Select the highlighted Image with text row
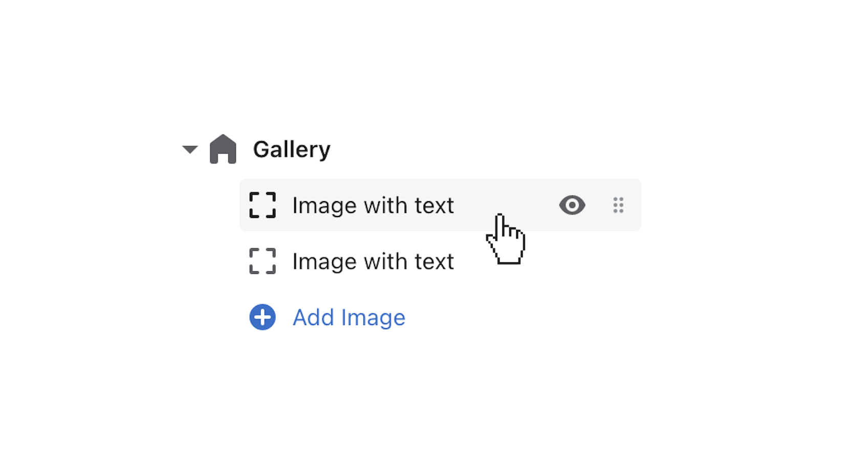Screen dimensions: 868x475 (x=373, y=205)
